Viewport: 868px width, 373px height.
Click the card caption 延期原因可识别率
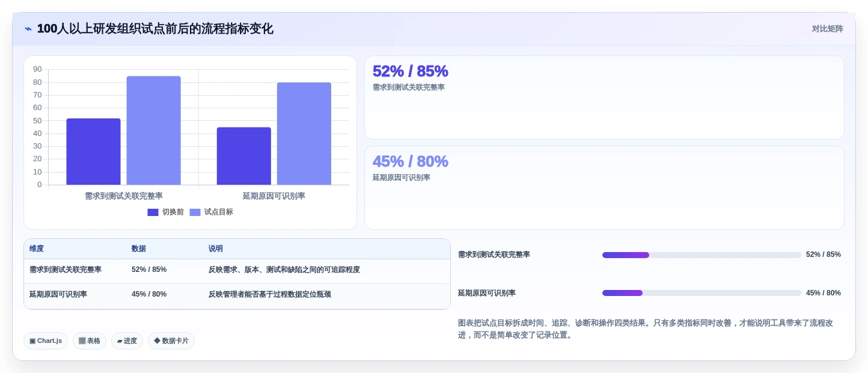tap(402, 178)
